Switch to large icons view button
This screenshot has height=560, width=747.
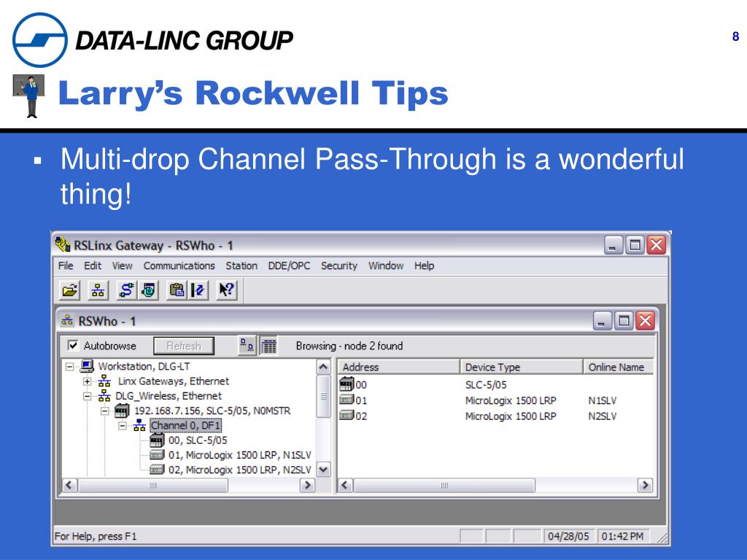tap(247, 346)
